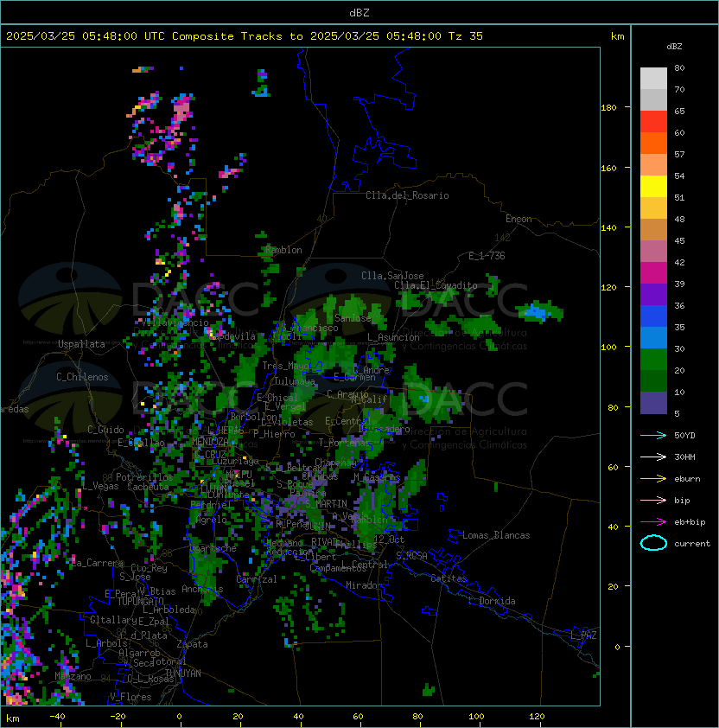Viewport: 719px width, 728px height.
Task: Click the 'Carrizal' map label
Action: [x=257, y=579]
